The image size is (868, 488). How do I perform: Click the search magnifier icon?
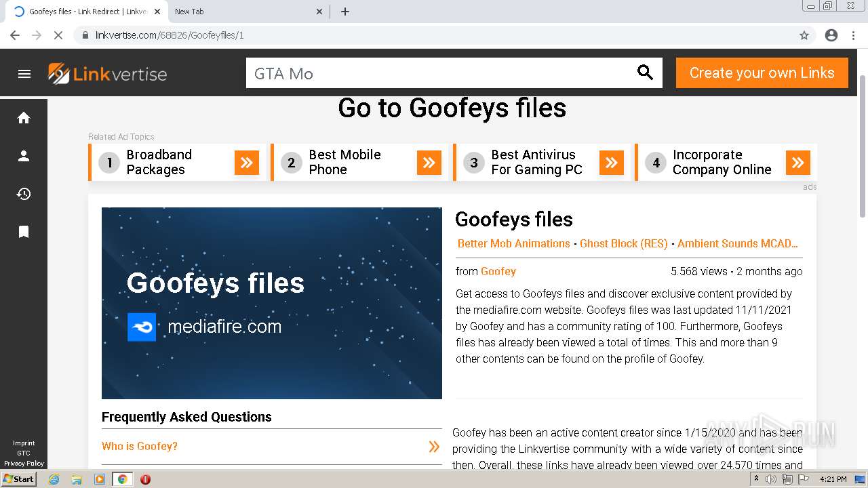pos(645,73)
